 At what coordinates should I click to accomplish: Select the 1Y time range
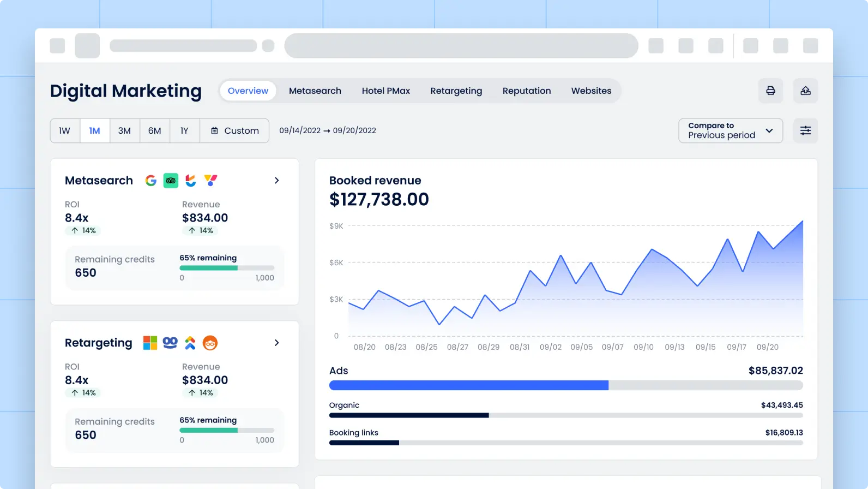(x=184, y=131)
